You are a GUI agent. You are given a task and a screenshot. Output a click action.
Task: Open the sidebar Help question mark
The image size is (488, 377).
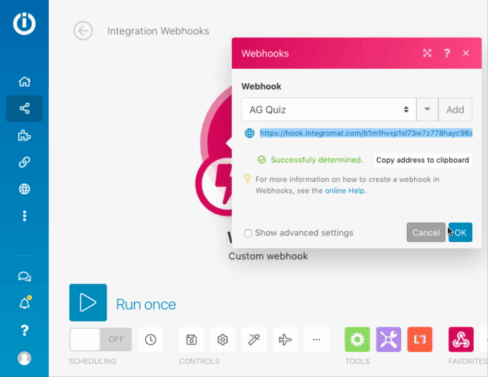pyautogui.click(x=24, y=330)
